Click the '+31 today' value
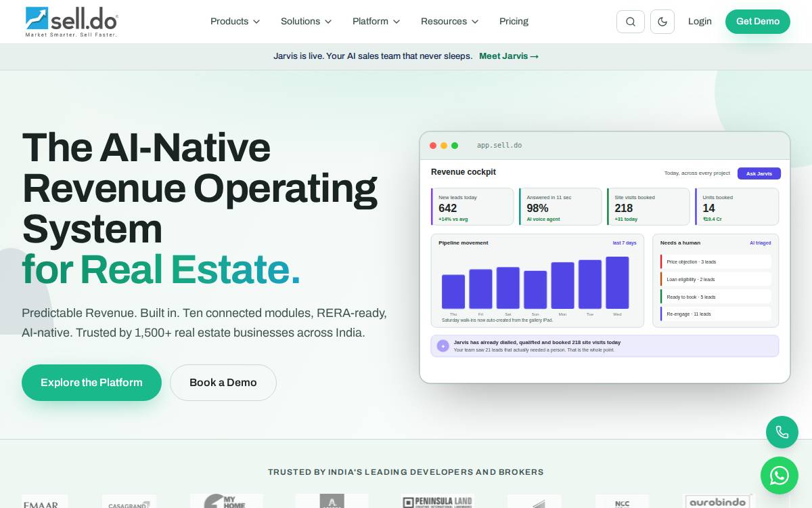The width and height of the screenshot is (812, 508). coord(626,219)
